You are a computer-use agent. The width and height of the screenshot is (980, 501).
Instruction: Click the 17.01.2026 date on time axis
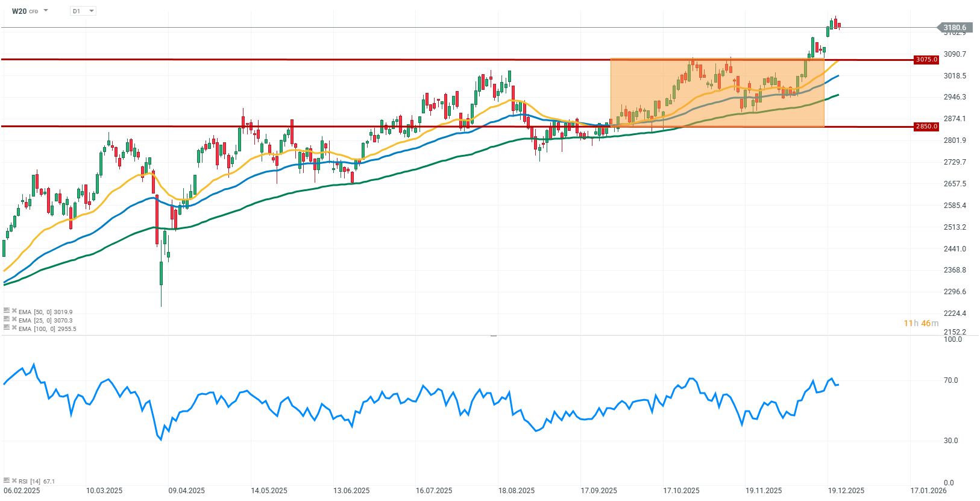(929, 490)
